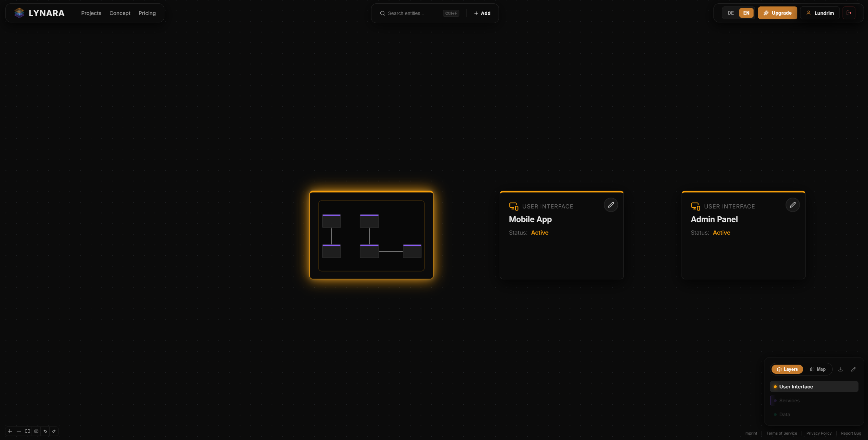Viewport: 868px width, 440px height.
Task: Click the logout icon in the top right
Action: [x=849, y=13]
